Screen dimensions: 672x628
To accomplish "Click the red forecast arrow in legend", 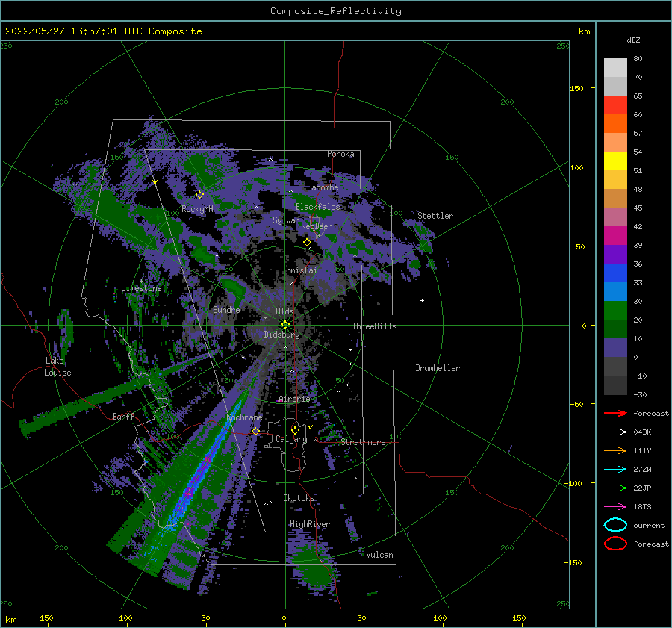I will (x=615, y=413).
